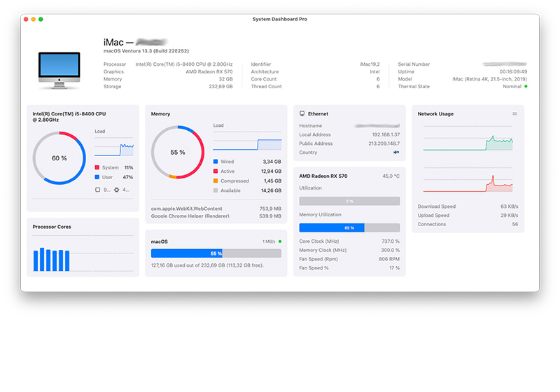Click the disk throughput label 1 MB/s
The height and width of the screenshot is (392, 560).
click(x=269, y=241)
